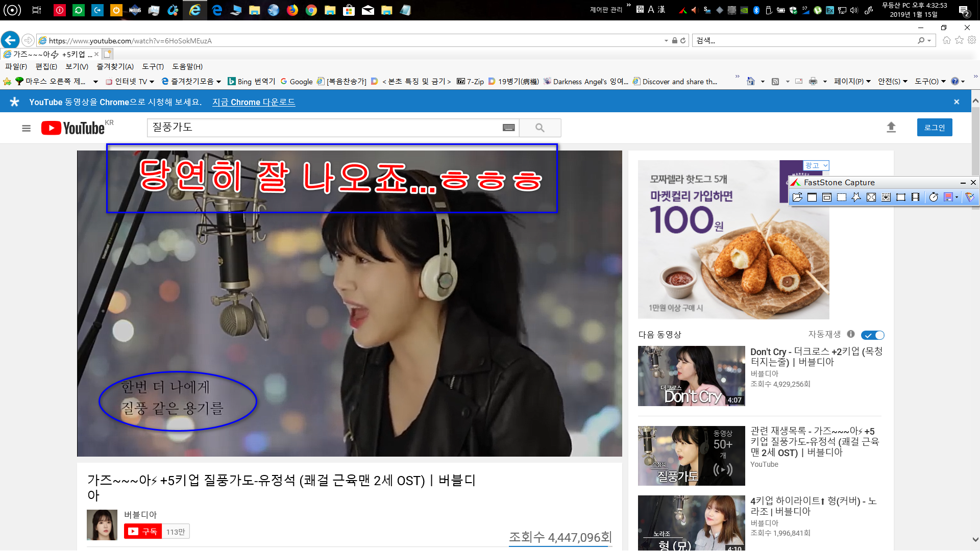980x551 pixels.
Task: Click FastStone output destination floppy icon
Action: tap(948, 197)
